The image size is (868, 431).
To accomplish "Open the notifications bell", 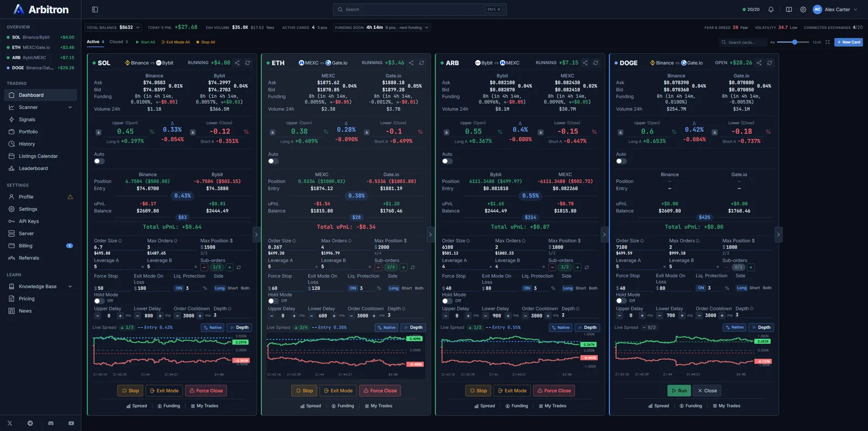I will tap(771, 9).
